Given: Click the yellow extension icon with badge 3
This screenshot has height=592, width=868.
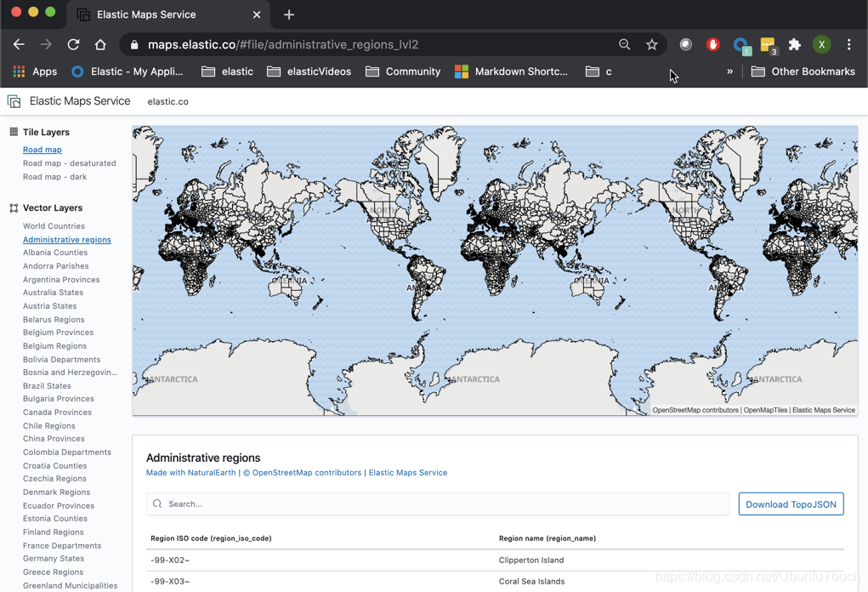Looking at the screenshot, I should (769, 45).
